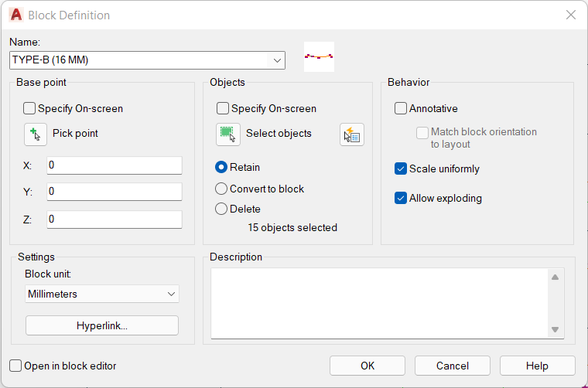This screenshot has height=388, width=588.
Task: Close the Block Definition dialog
Action: click(571, 15)
